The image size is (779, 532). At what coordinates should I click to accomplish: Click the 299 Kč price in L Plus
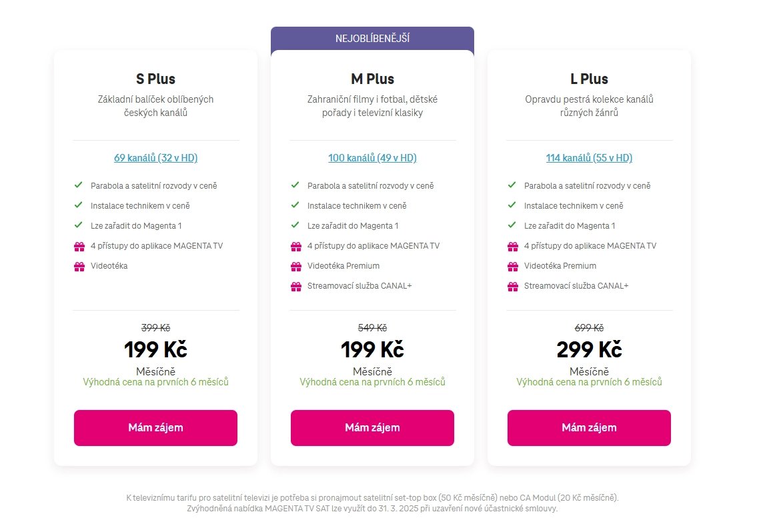coord(589,349)
